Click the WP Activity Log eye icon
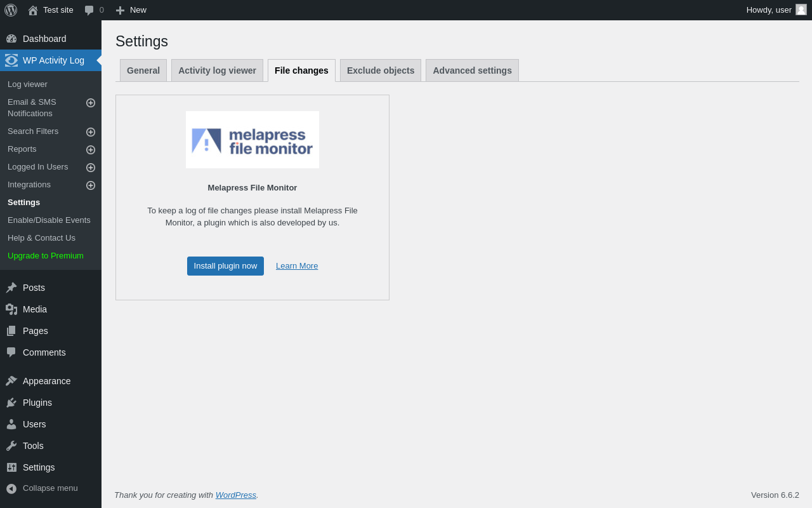The image size is (812, 508). point(11,60)
